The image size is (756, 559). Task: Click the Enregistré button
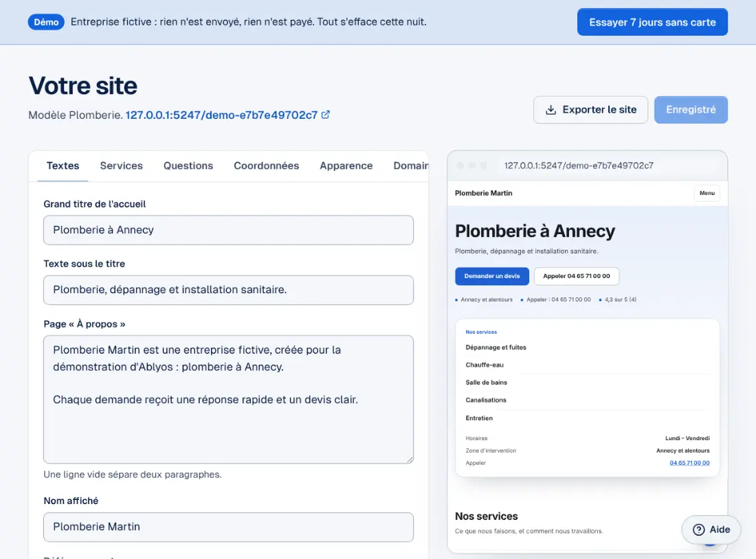691,110
